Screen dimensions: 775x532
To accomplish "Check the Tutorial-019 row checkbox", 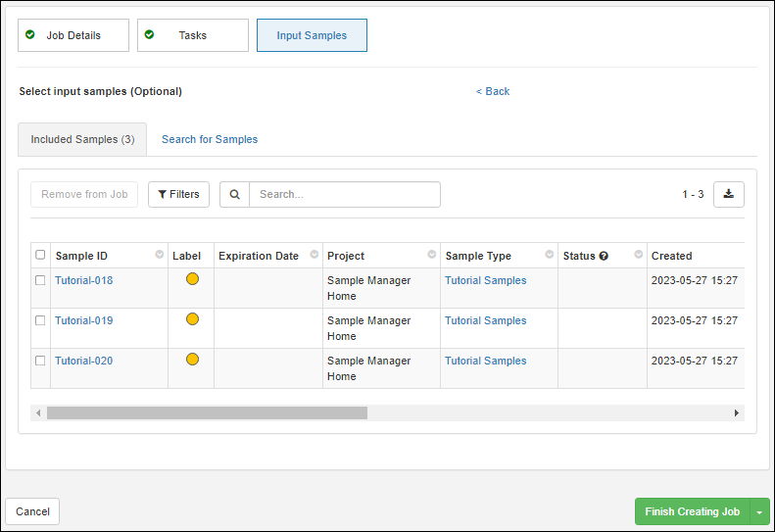I will point(40,320).
